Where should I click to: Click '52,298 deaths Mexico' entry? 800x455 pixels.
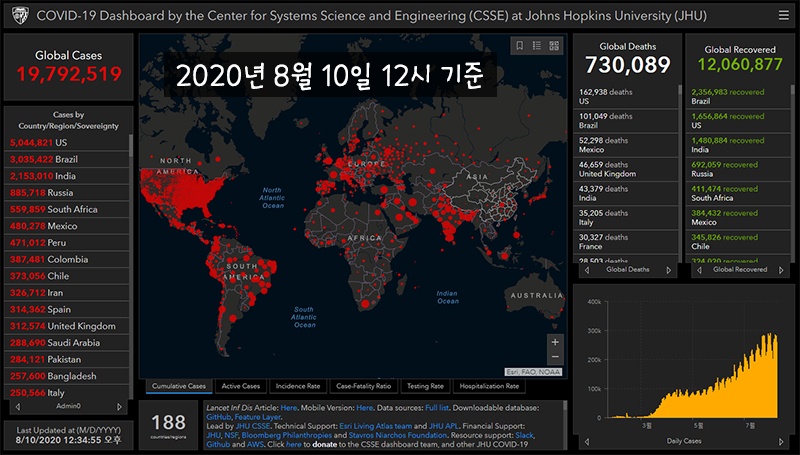[626, 145]
